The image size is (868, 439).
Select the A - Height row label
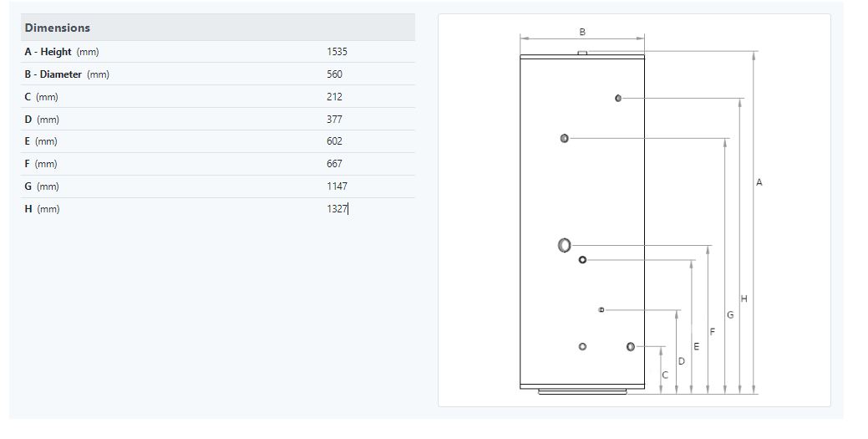tap(62, 52)
